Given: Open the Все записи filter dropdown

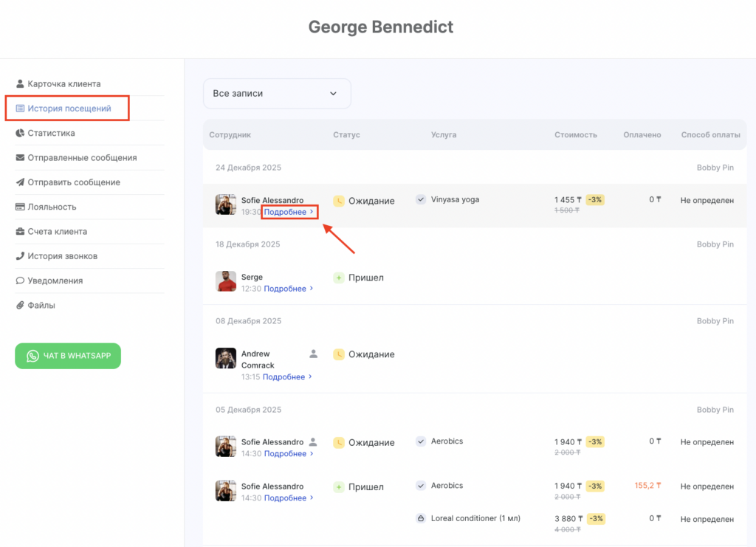Looking at the screenshot, I should pyautogui.click(x=277, y=94).
